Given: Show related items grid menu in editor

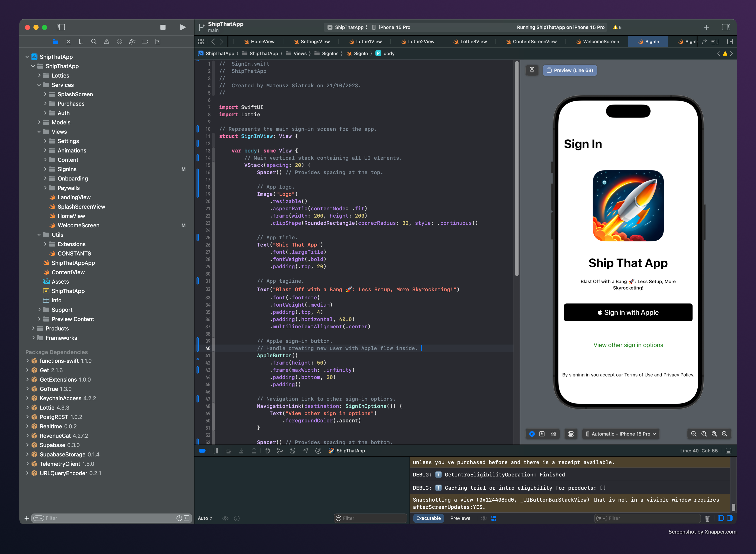Looking at the screenshot, I should coord(201,42).
